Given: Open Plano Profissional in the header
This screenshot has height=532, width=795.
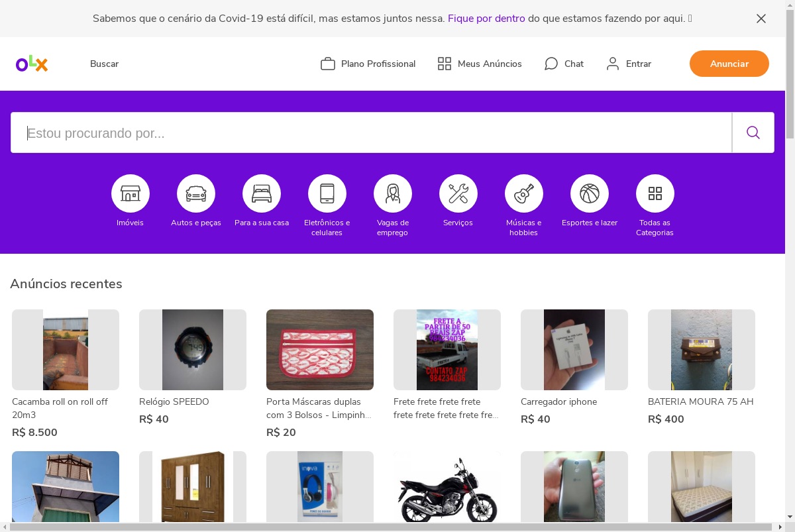Looking at the screenshot, I should (368, 64).
